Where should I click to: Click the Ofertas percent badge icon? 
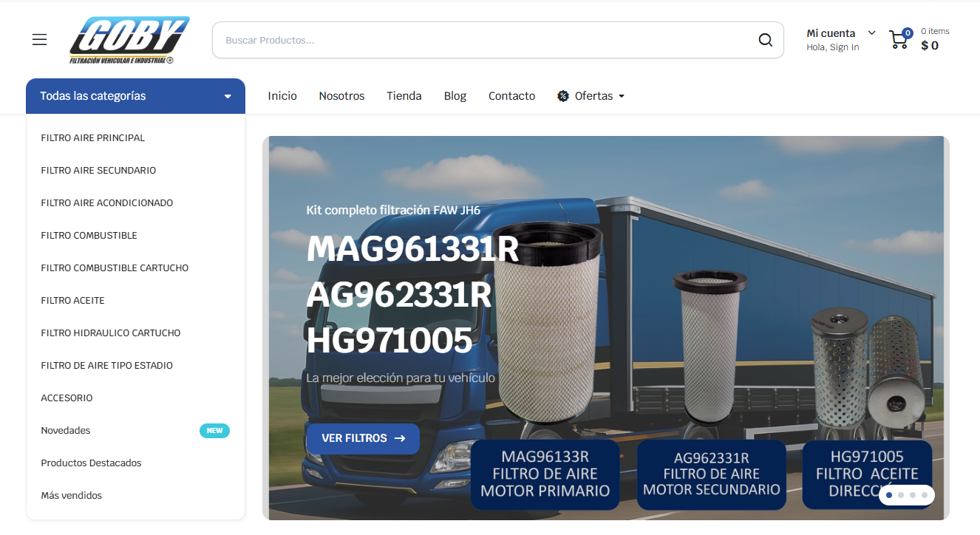563,96
